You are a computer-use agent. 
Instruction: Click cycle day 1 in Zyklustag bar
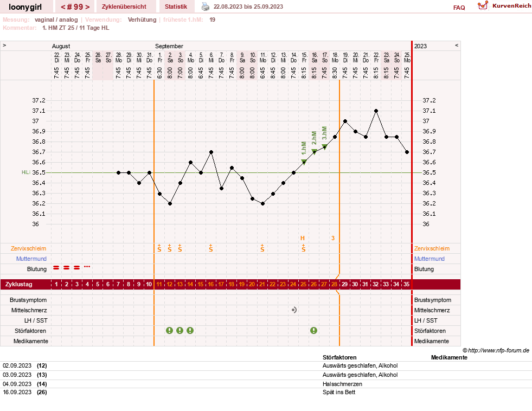coord(56,284)
